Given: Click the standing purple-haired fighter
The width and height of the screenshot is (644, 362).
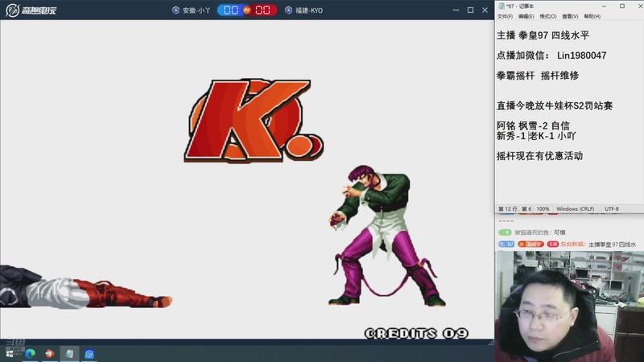Looking at the screenshot, I should [386, 236].
